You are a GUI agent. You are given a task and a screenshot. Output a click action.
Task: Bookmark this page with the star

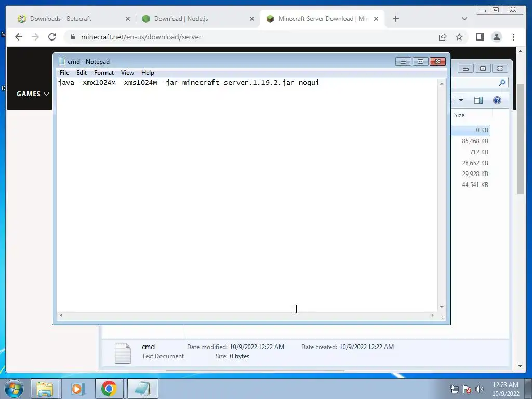click(459, 37)
